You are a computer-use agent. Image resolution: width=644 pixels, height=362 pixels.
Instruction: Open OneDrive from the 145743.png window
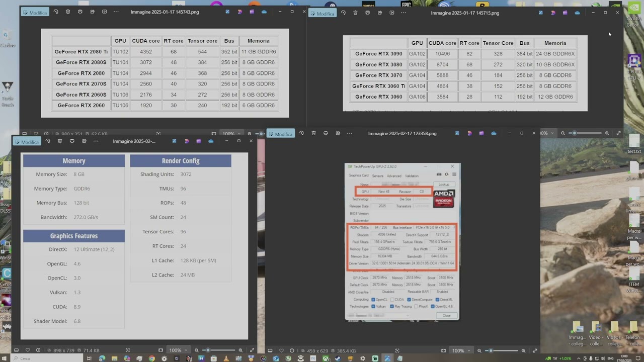pos(264,12)
